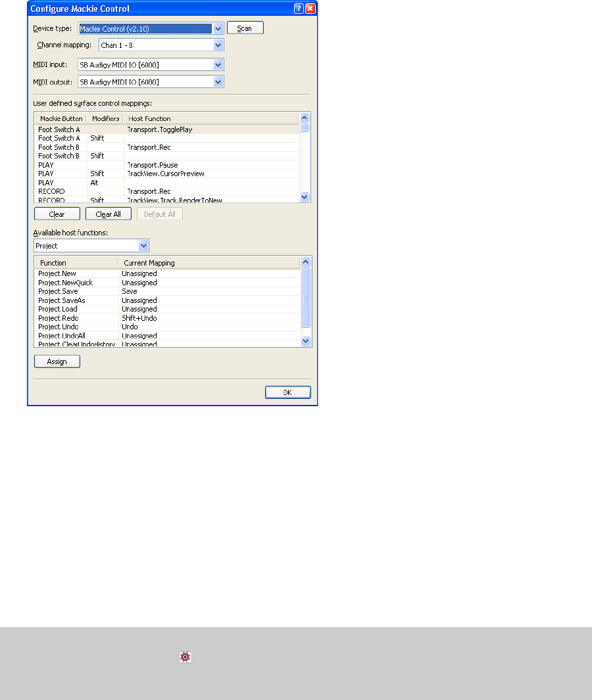Click the Clear All button
Viewport: 592px width, 700px height.
click(109, 214)
